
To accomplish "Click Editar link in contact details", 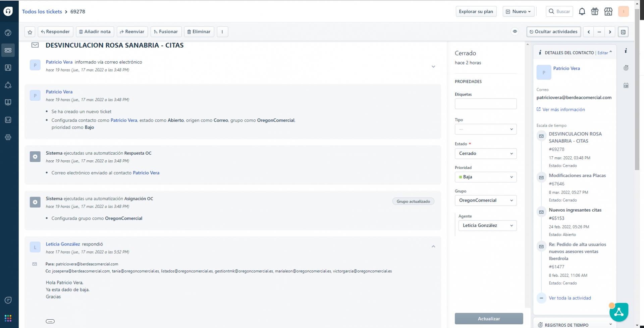I will pos(603,53).
